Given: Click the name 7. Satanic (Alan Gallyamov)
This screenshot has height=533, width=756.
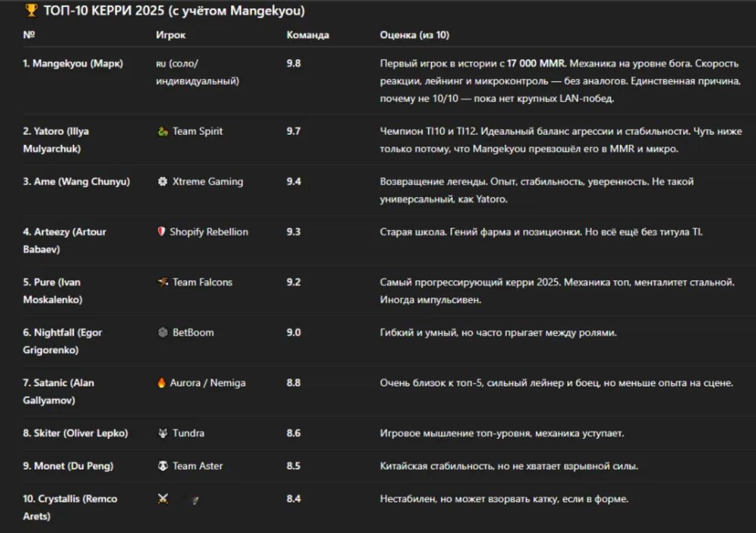Looking at the screenshot, I should (59, 391).
